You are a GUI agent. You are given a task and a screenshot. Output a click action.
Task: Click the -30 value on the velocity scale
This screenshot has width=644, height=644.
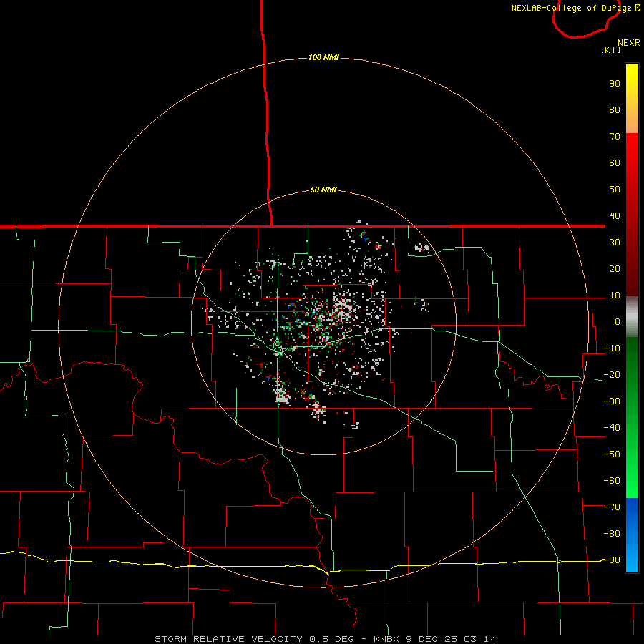(x=612, y=401)
